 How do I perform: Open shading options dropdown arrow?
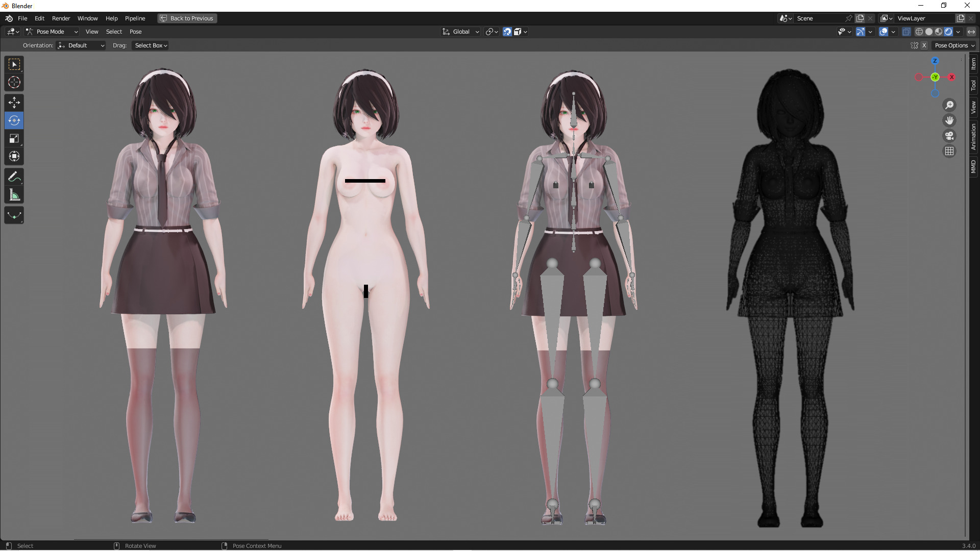click(x=958, y=32)
